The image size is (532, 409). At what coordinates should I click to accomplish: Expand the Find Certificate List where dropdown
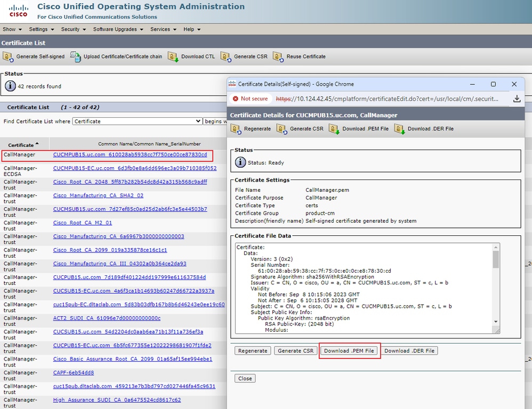tap(138, 121)
